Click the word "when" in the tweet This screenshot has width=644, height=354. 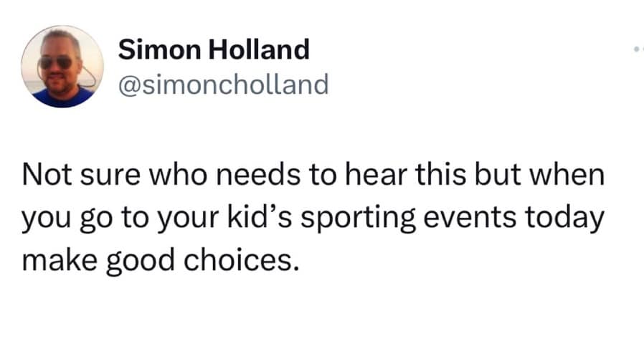tap(569, 176)
